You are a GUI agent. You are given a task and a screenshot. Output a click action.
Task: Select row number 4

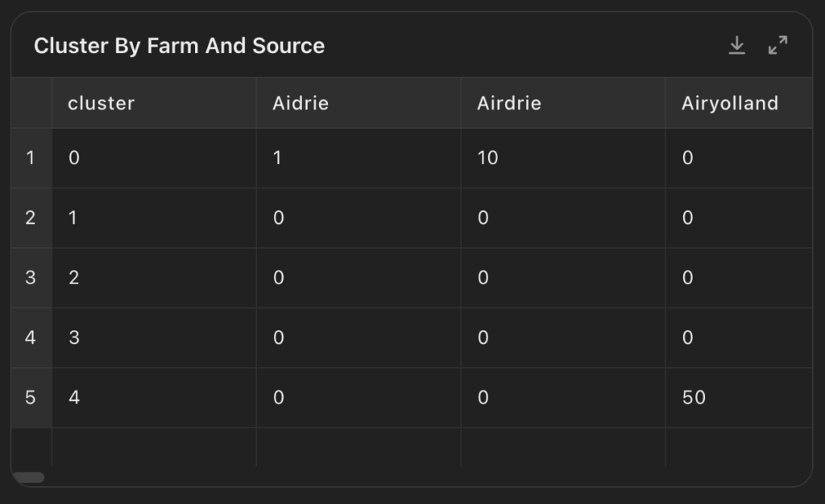point(31,338)
